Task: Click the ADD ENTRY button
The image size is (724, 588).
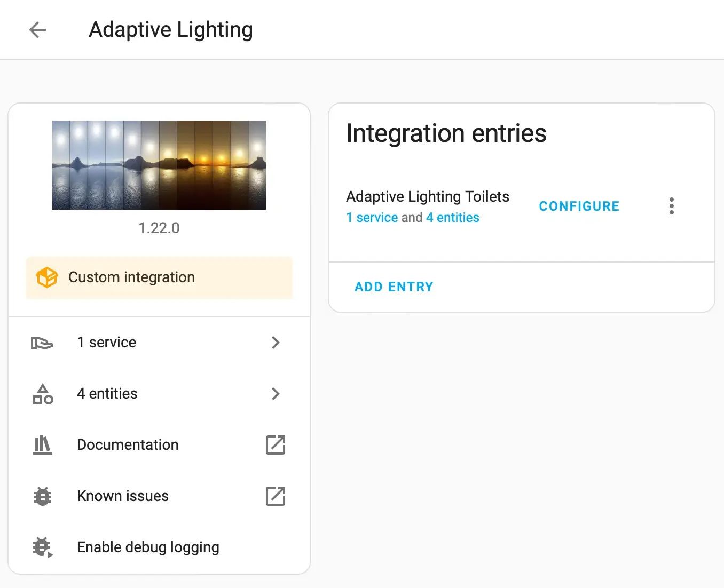Action: pyautogui.click(x=394, y=287)
